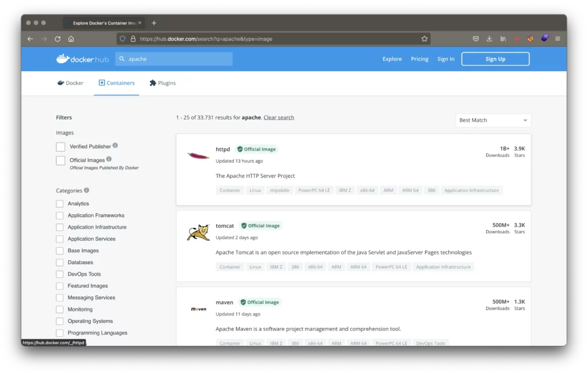Viewport: 588px width, 374px height.
Task: Open the Best Match sort dropdown
Action: coord(493,121)
